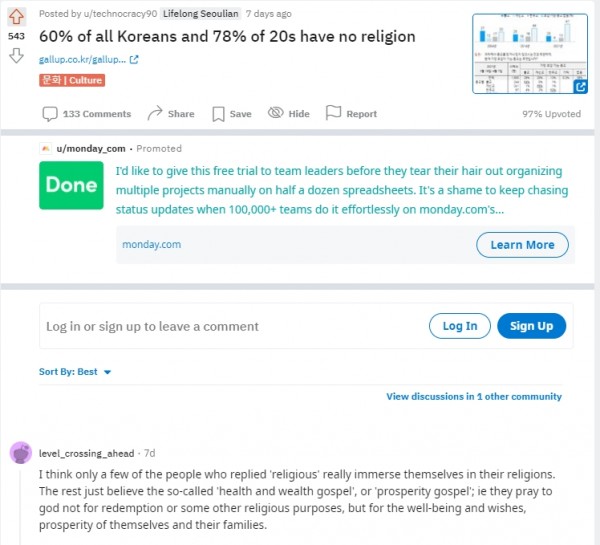The width and height of the screenshot is (600, 545).
Task: Hide this post with eye icon
Action: 276,113
